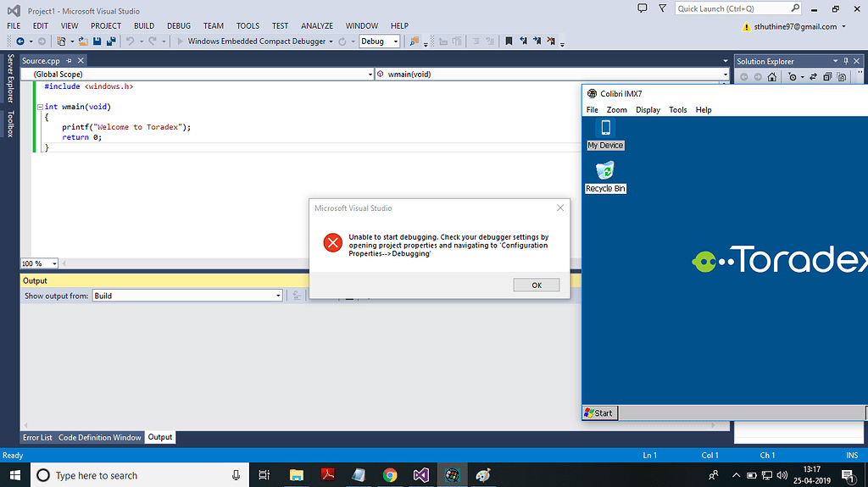This screenshot has width=868, height=487.
Task: Toggle auto-hide pin on Solution Explorer
Action: click(846, 61)
